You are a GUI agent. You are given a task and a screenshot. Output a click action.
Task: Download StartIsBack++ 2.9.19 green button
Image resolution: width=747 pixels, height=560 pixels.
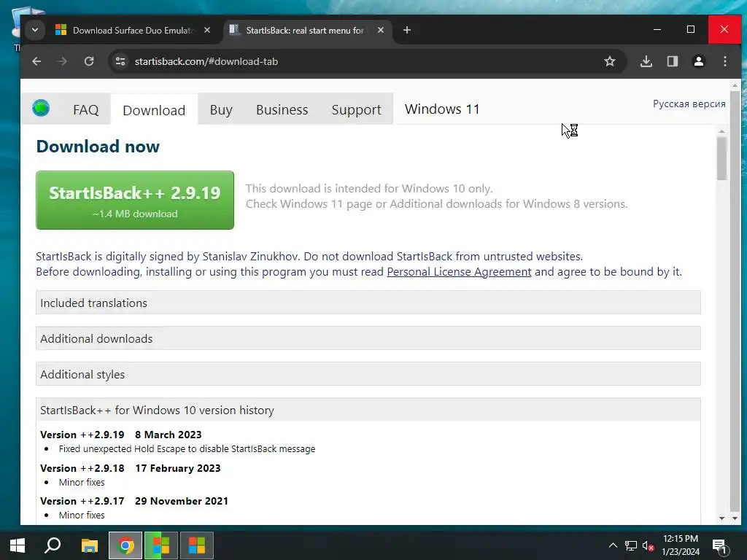[x=135, y=200]
